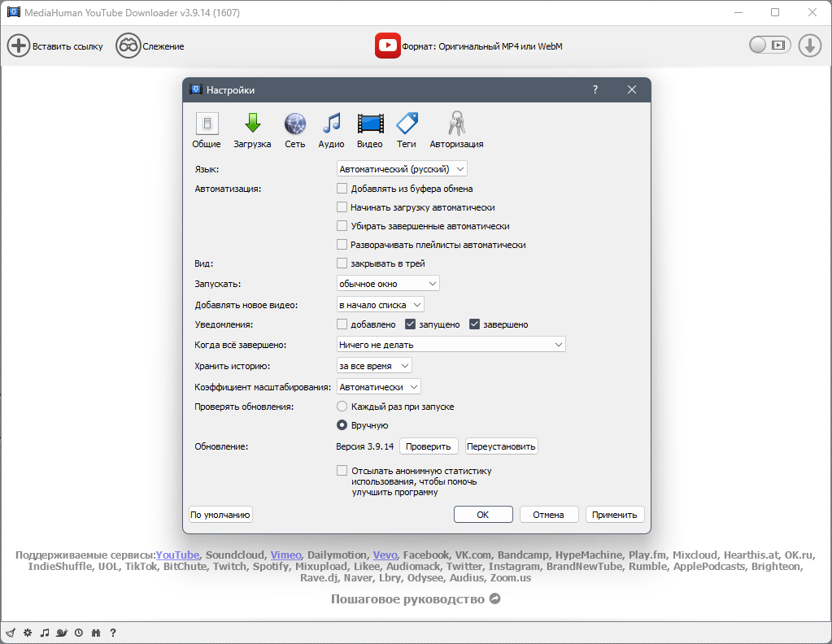This screenshot has width=832, height=644.
Task: Go to the Аудио settings tab
Action: (331, 130)
